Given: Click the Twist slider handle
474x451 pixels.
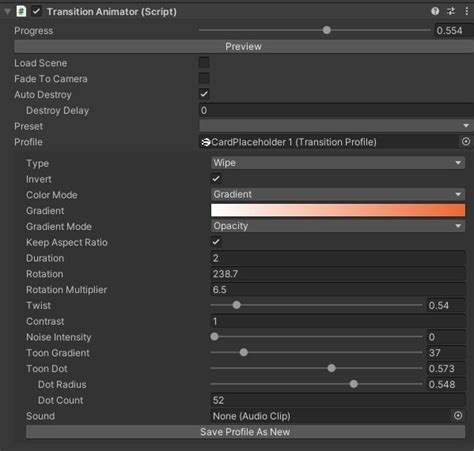Looking at the screenshot, I should 236,305.
